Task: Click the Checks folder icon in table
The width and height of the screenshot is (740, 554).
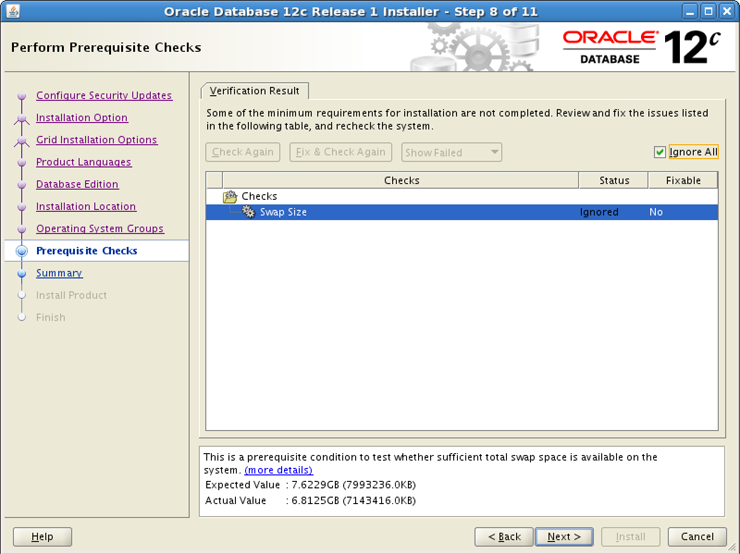Action: (x=230, y=196)
